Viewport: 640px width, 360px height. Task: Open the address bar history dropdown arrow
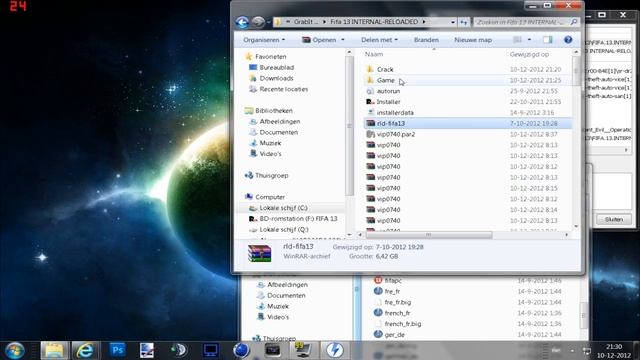[x=453, y=22]
